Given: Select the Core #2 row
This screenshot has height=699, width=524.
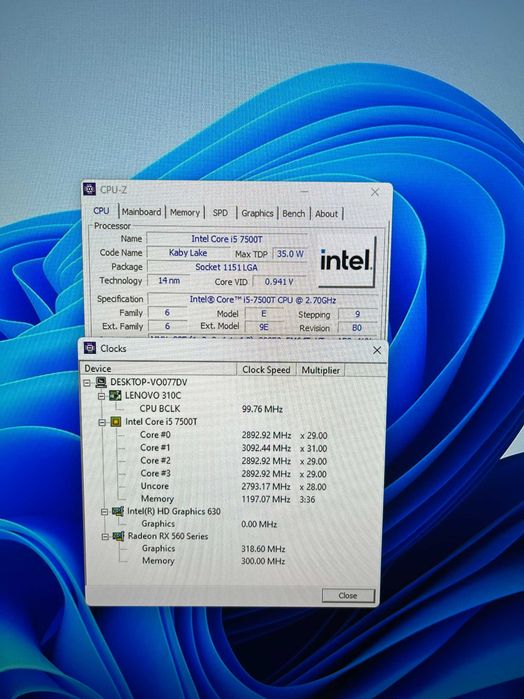Looking at the screenshot, I should 156,461.
